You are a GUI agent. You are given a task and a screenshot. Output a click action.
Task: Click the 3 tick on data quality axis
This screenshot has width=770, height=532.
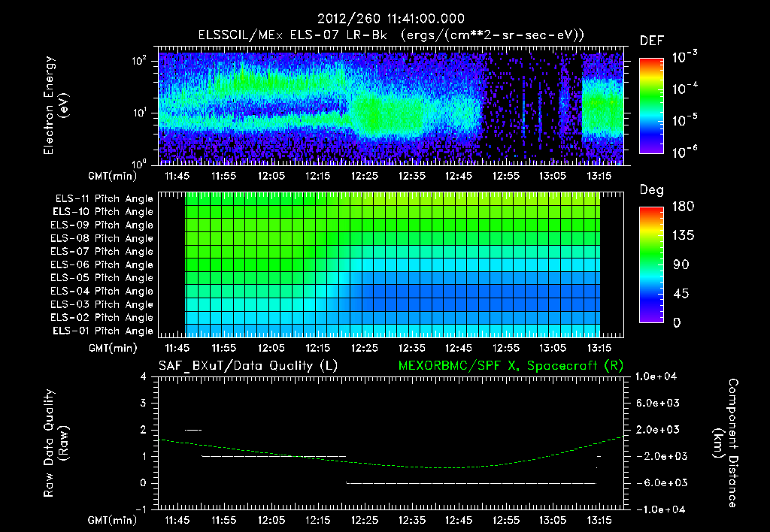click(x=144, y=404)
